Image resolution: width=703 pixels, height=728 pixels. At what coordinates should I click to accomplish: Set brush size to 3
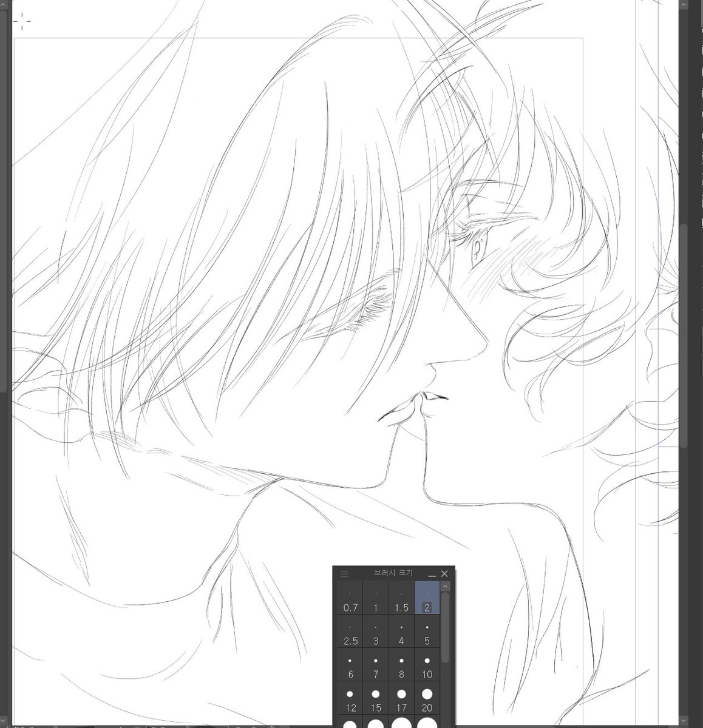tap(376, 631)
